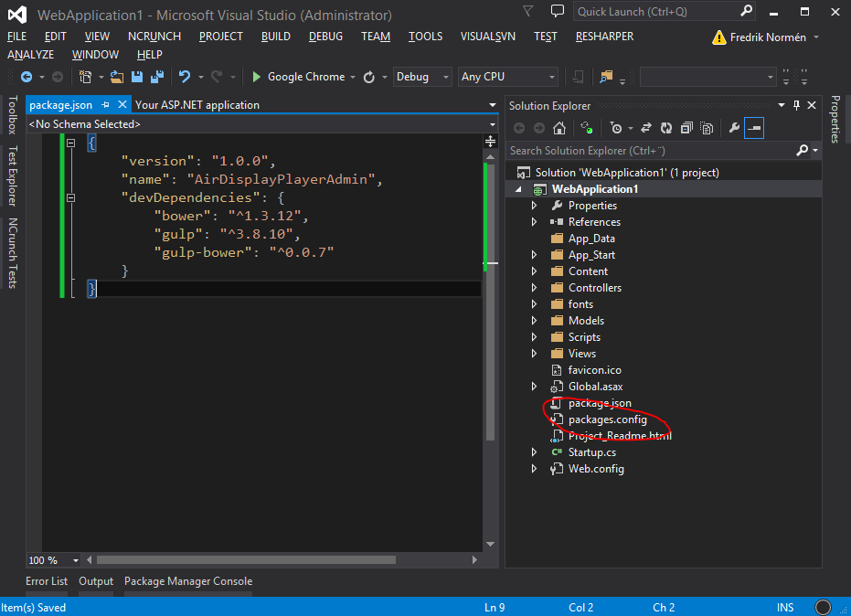Toggle Preview Selected Items button

tap(754, 128)
